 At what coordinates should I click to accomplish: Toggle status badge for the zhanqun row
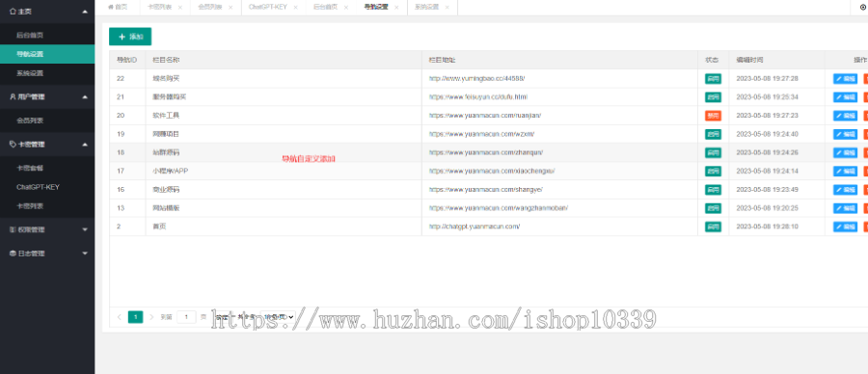click(713, 152)
